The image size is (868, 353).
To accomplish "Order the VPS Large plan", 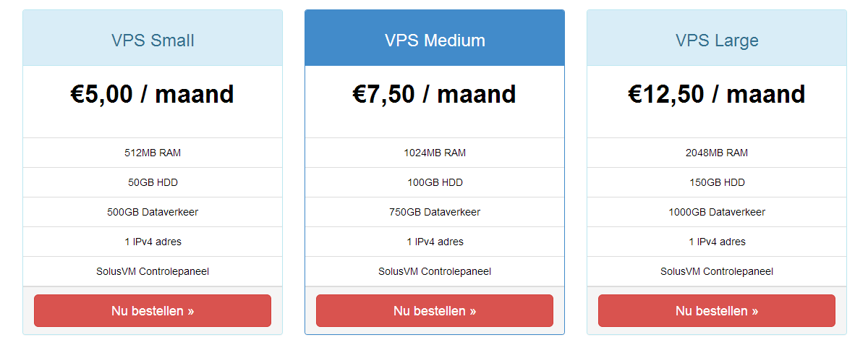I will [717, 310].
